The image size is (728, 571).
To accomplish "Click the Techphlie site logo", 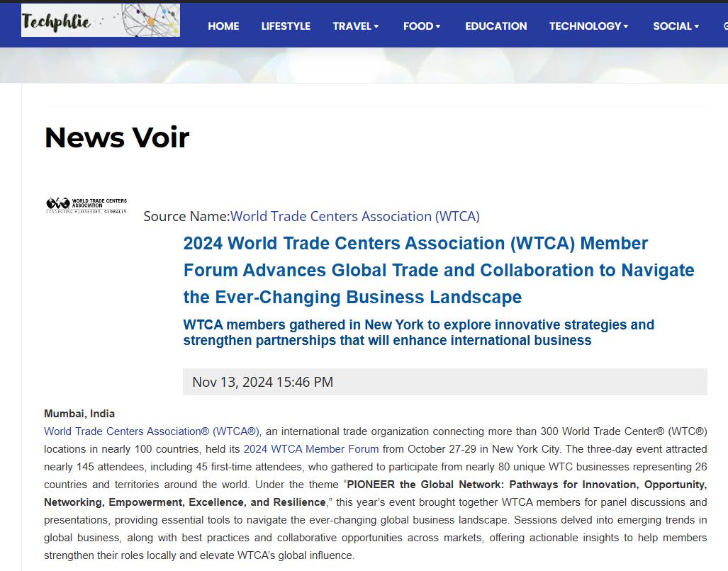I will pos(100,21).
